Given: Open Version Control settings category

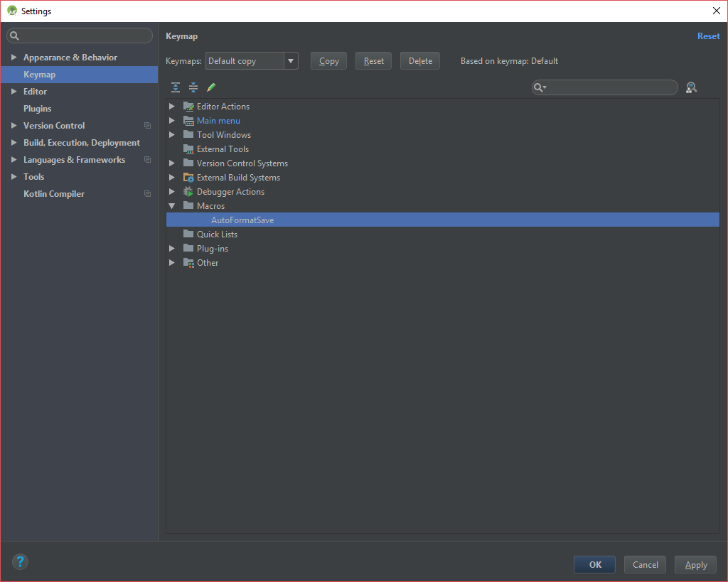Looking at the screenshot, I should coord(54,125).
